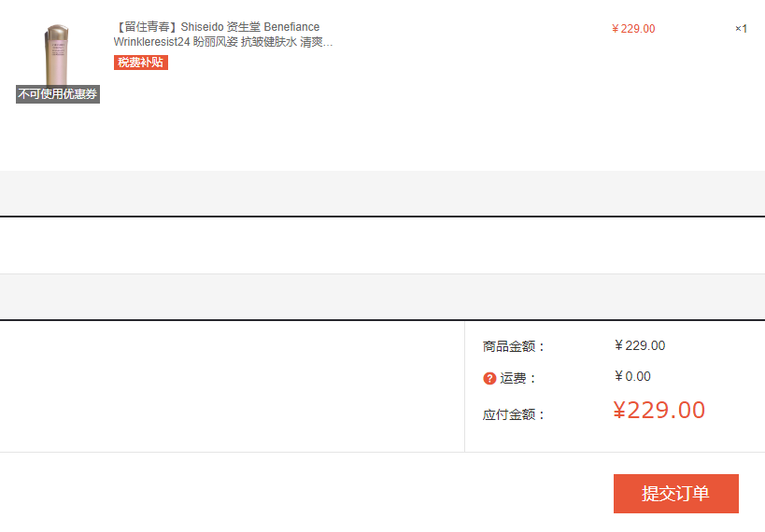765x532 pixels.
Task: Click the 商品金额 value ¥229.00
Action: coord(640,345)
